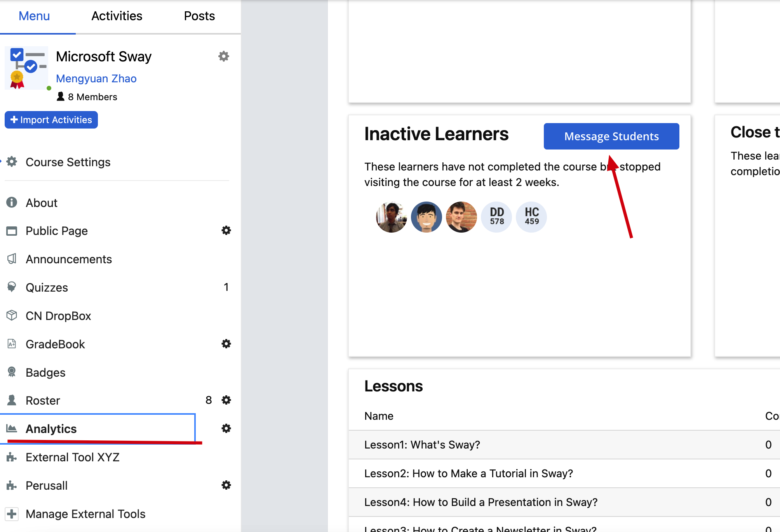This screenshot has height=532, width=780.
Task: Click the Lessons heading
Action: (393, 386)
